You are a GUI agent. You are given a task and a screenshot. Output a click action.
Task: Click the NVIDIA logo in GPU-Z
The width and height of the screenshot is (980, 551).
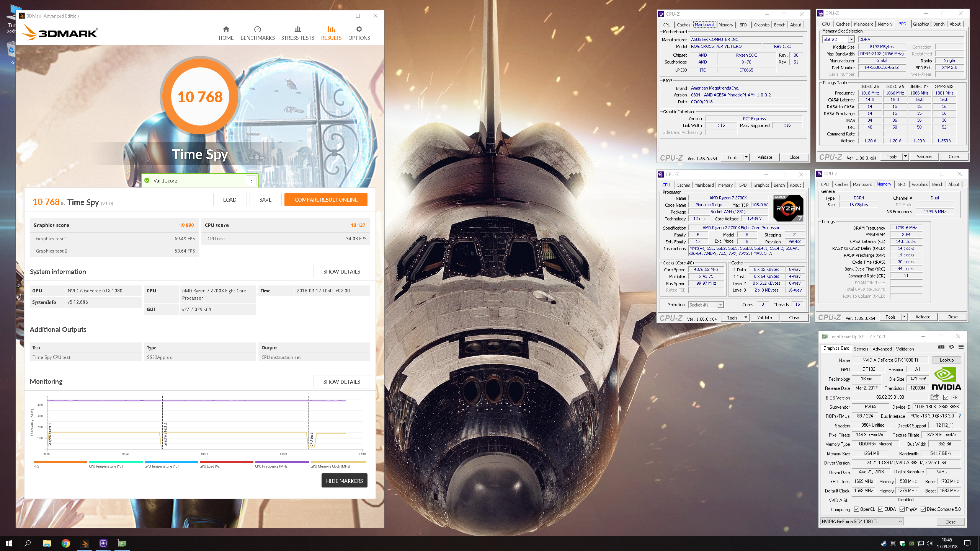(946, 379)
